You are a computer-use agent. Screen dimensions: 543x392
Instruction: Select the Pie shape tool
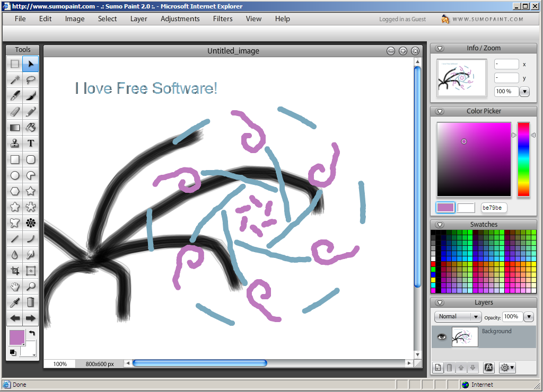point(30,175)
